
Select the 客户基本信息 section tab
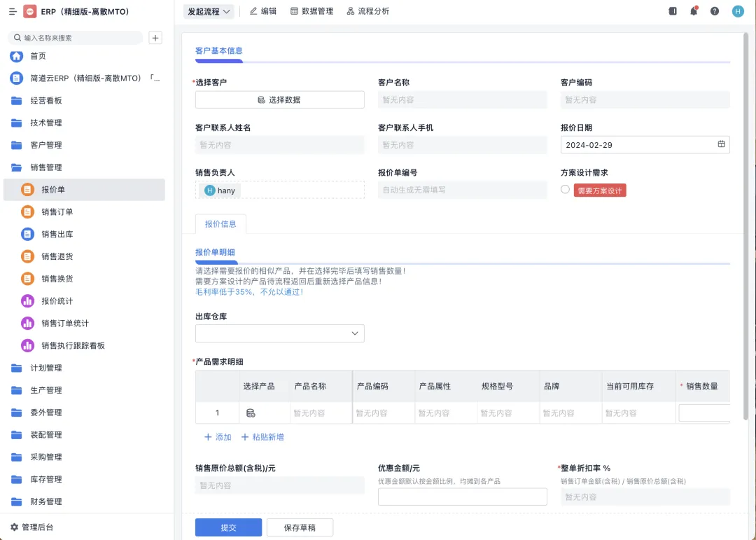pos(219,50)
